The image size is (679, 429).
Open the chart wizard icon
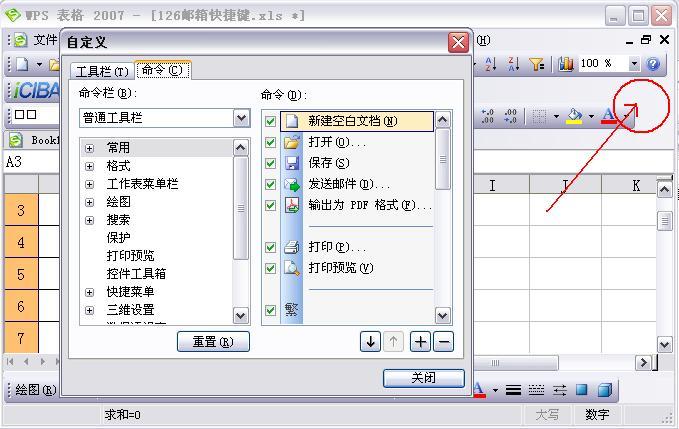pyautogui.click(x=566, y=64)
